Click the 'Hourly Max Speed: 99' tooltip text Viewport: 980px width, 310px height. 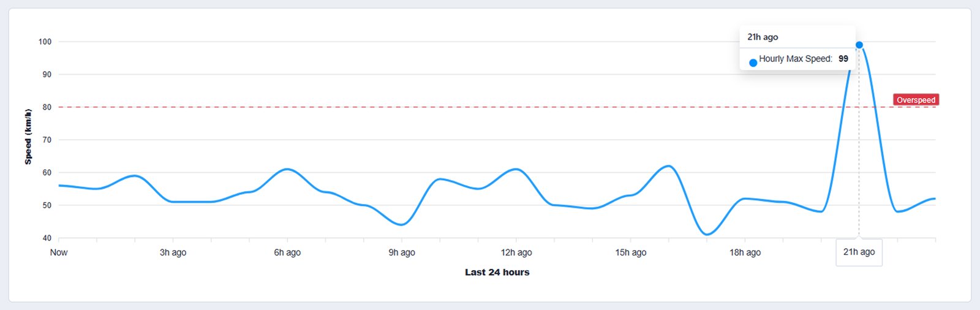point(803,59)
